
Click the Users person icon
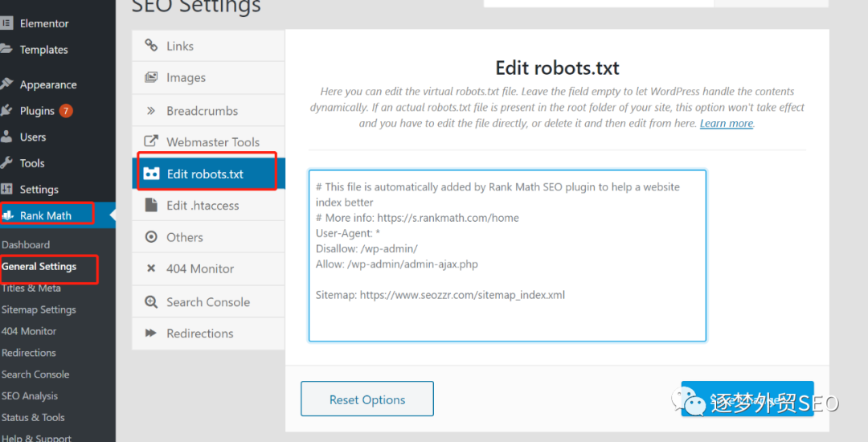6,137
